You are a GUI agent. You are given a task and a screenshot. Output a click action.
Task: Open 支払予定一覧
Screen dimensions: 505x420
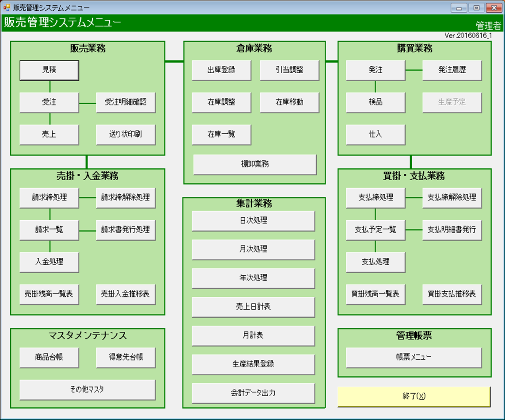376,230
